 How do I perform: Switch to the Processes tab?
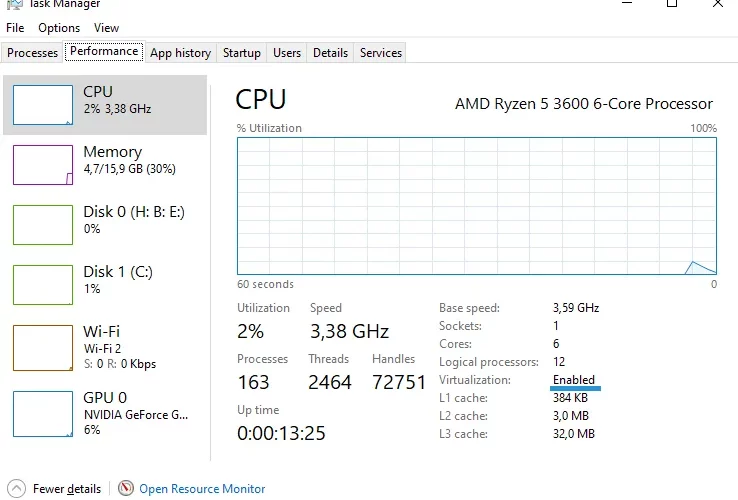tap(32, 53)
